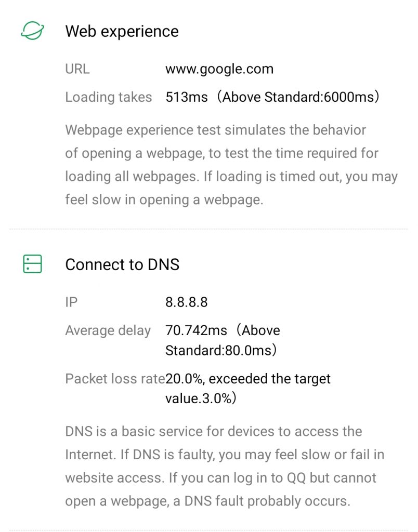Click the Average delay label

[108, 330]
